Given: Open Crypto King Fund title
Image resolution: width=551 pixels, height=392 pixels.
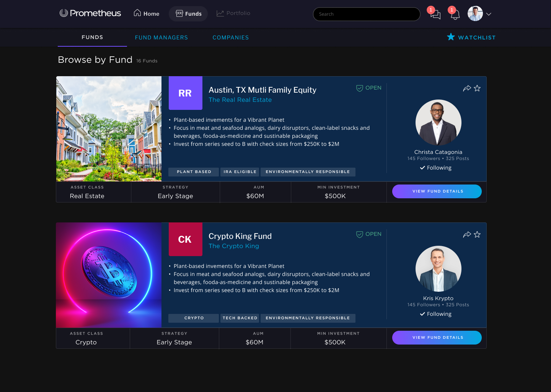Looking at the screenshot, I should pyautogui.click(x=240, y=236).
